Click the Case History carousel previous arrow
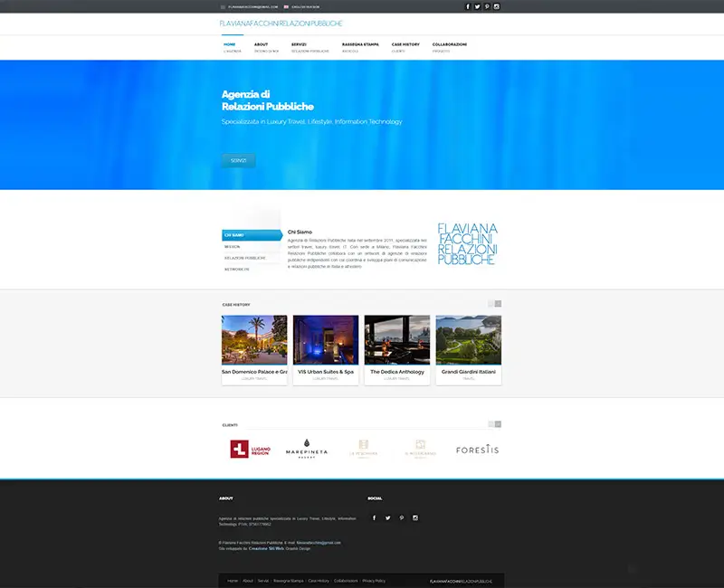The height and width of the screenshot is (588, 724). click(x=491, y=303)
